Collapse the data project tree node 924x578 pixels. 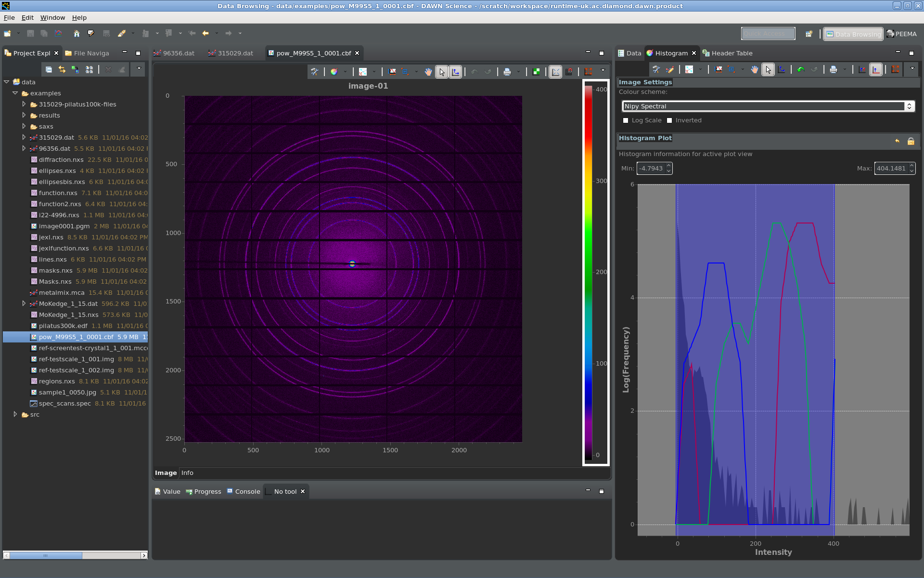7,82
